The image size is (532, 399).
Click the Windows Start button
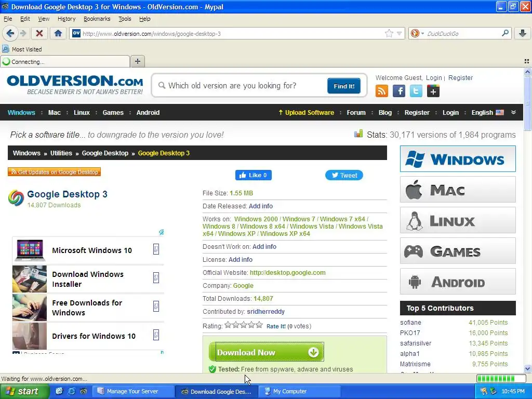coord(24,391)
